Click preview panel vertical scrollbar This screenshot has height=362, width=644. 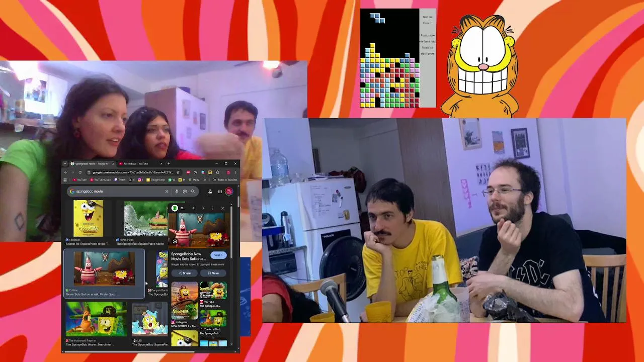click(x=231, y=231)
